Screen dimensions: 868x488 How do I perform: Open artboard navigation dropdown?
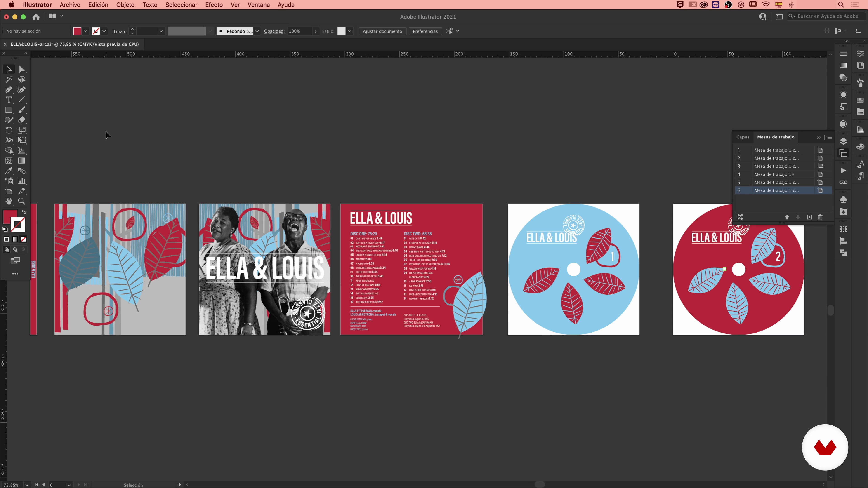(x=69, y=485)
